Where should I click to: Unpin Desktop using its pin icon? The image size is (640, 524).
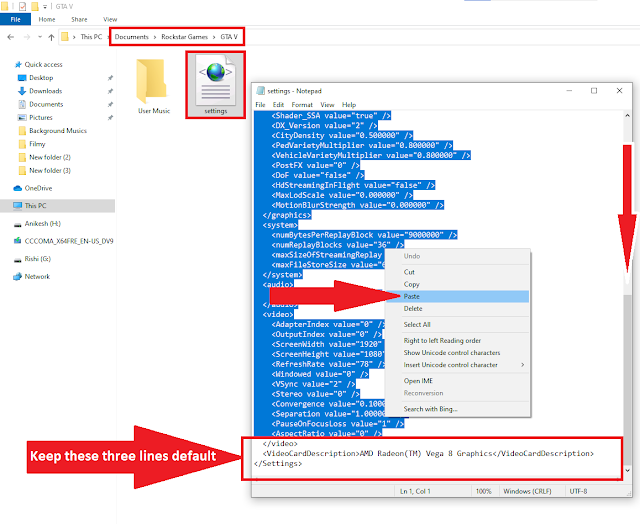tap(110, 78)
